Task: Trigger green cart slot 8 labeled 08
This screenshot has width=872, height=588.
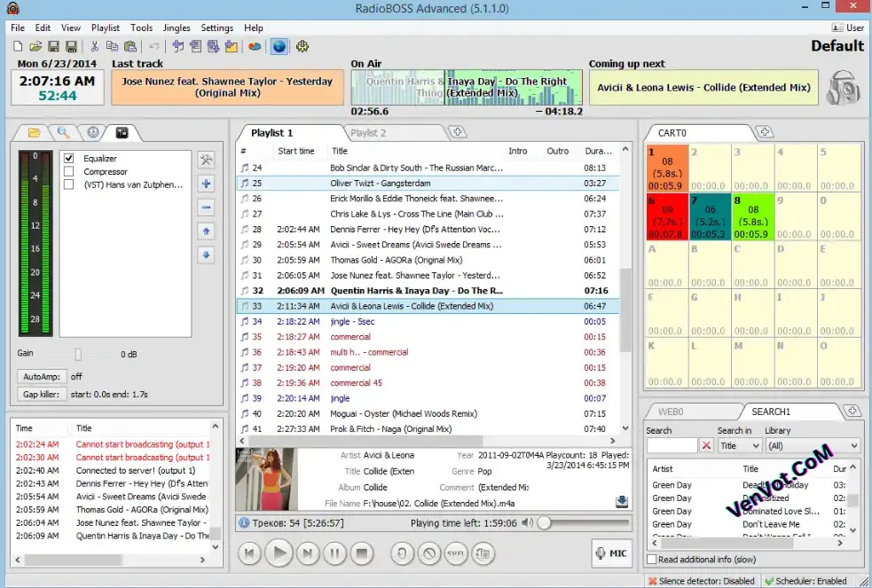Action: (x=753, y=216)
